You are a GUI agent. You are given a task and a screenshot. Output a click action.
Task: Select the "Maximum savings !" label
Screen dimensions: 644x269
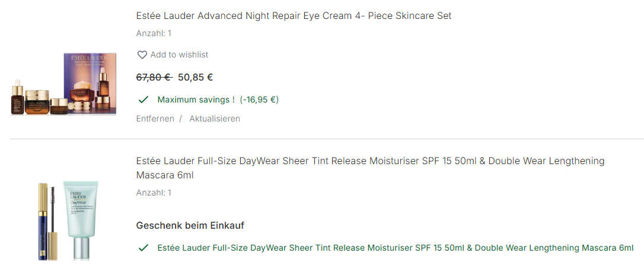point(196,100)
